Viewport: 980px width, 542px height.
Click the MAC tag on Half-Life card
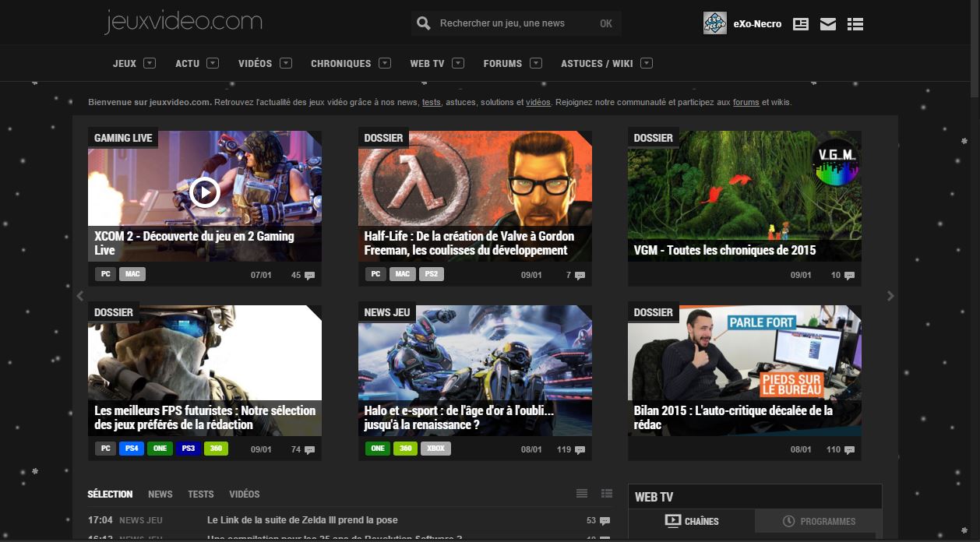click(x=402, y=274)
